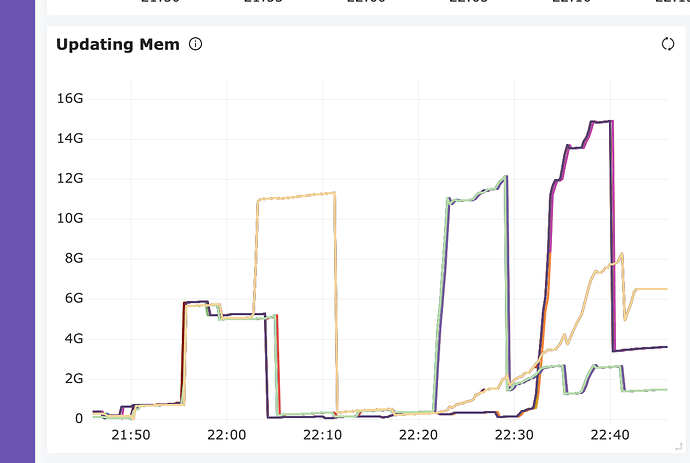The width and height of the screenshot is (690, 463).
Task: Select the 6G y-axis tick label
Action: (74, 298)
